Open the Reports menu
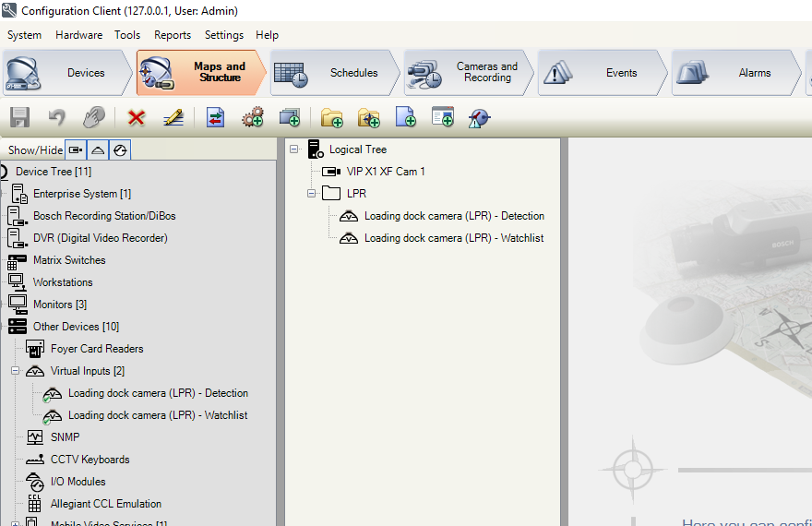Viewport: 812px width, 526px height. pyautogui.click(x=173, y=35)
